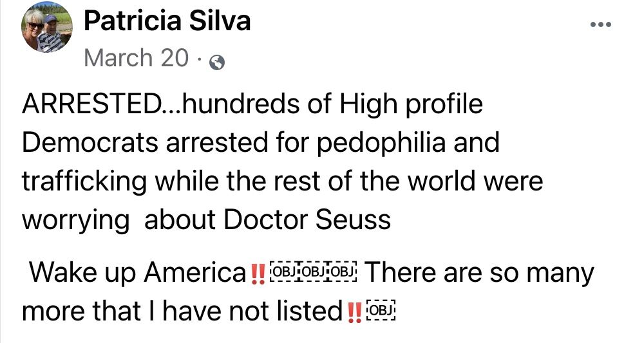Open the three-dot post options menu
Viewport: 644px width, 343px height.
point(600,25)
